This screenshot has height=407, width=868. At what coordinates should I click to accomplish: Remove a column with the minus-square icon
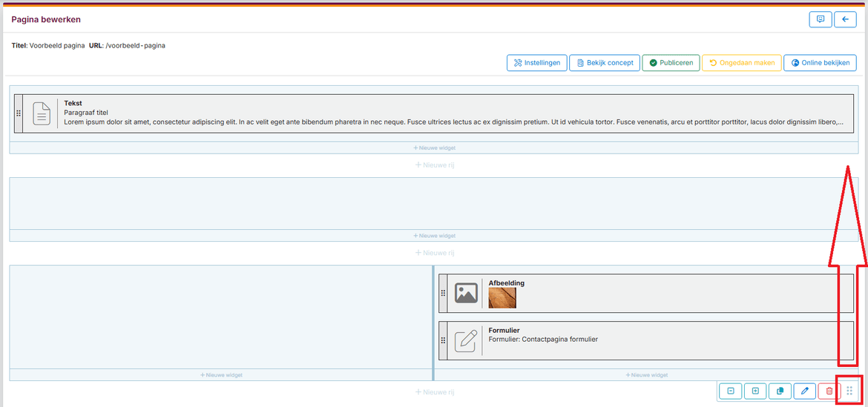(730, 391)
